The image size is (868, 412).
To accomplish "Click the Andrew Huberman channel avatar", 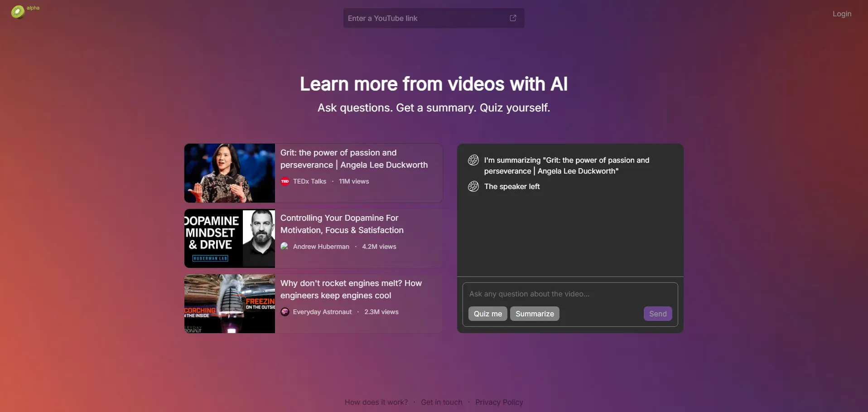I will [285, 247].
